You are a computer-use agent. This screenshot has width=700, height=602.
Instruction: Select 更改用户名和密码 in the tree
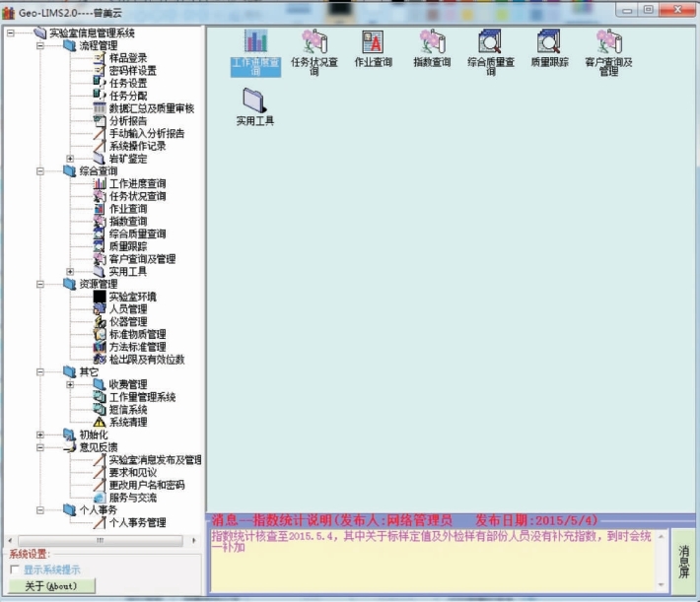point(146,485)
